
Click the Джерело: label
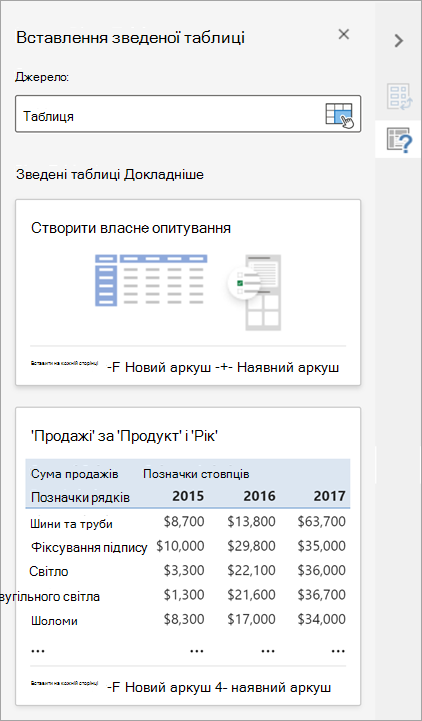42,77
